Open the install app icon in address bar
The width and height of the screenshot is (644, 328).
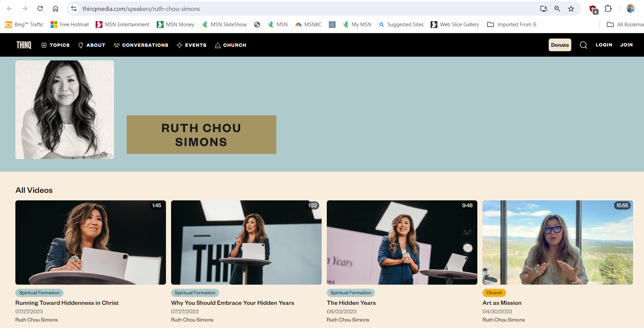coord(544,9)
